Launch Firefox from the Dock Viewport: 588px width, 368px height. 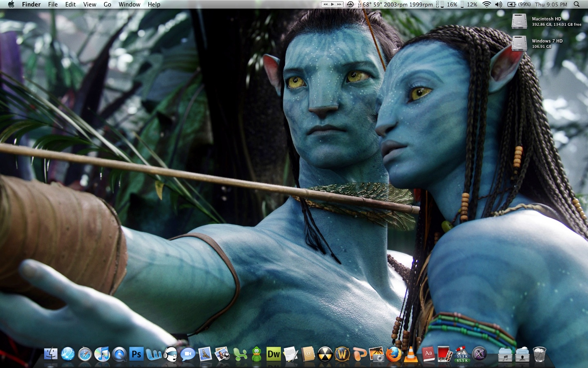[x=394, y=354]
